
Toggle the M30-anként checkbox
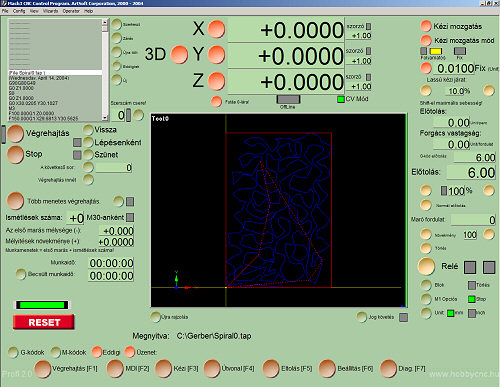pyautogui.click(x=130, y=217)
